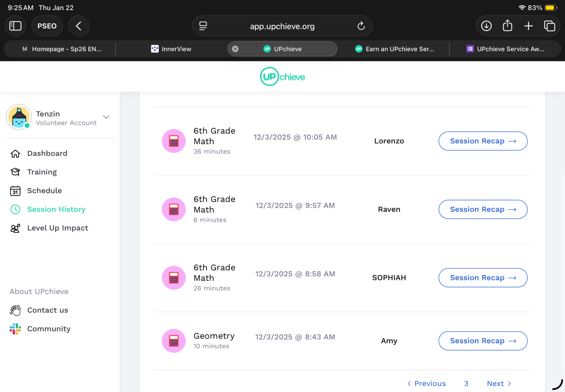Open a new tab with the plus icon

pos(528,26)
